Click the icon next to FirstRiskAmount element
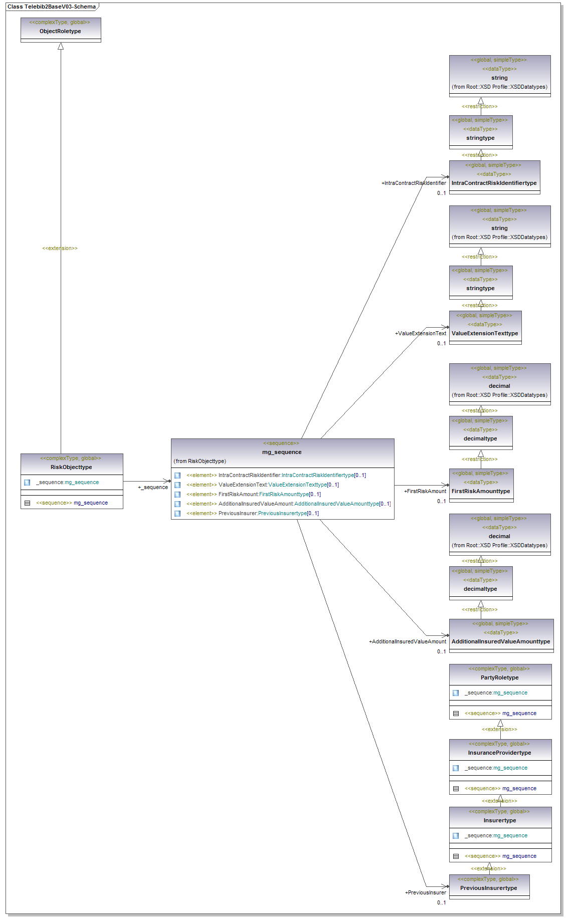This screenshot has height=924, width=574. point(177,495)
